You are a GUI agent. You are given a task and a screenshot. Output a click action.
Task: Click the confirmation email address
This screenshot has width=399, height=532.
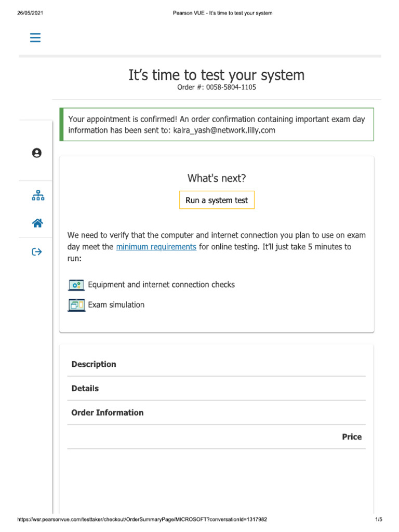pos(224,130)
